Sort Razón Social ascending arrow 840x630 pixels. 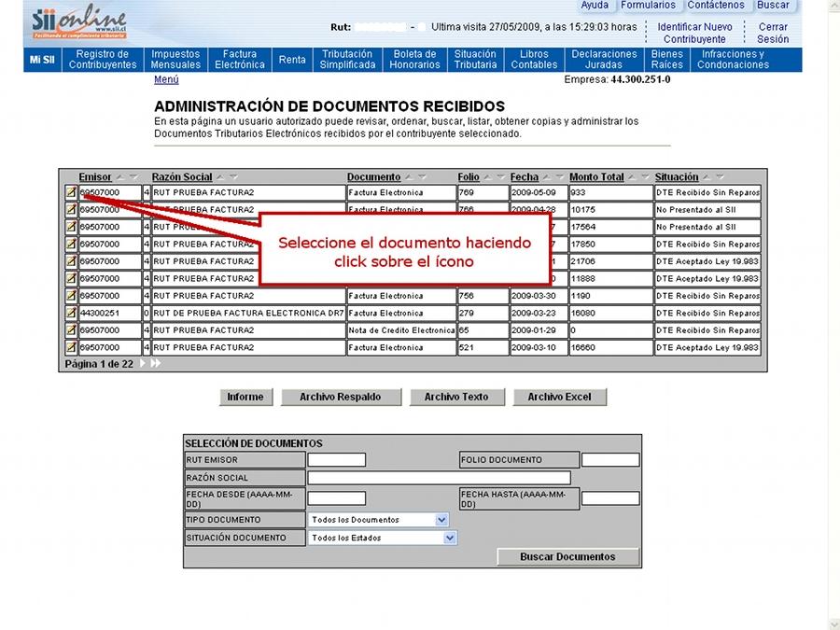220,176
